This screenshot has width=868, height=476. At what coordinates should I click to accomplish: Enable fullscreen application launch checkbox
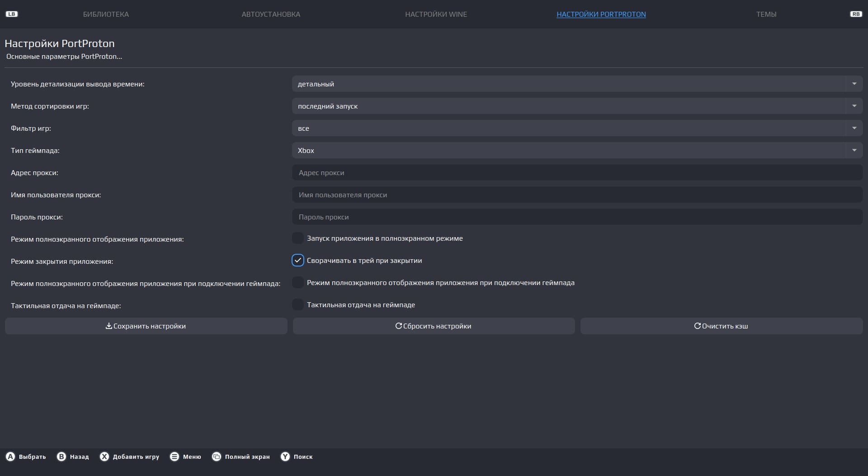[297, 238]
